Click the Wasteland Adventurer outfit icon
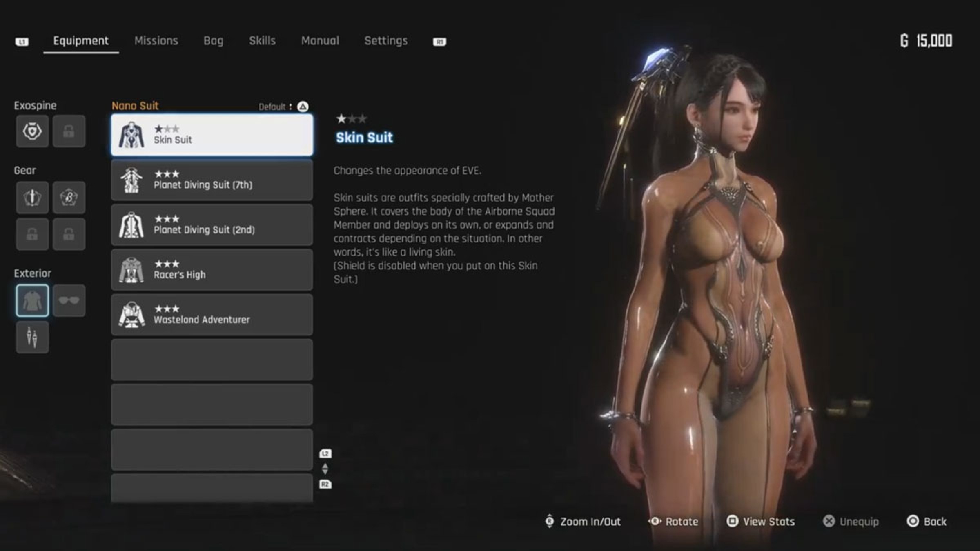The width and height of the screenshot is (980, 551). pos(131,315)
